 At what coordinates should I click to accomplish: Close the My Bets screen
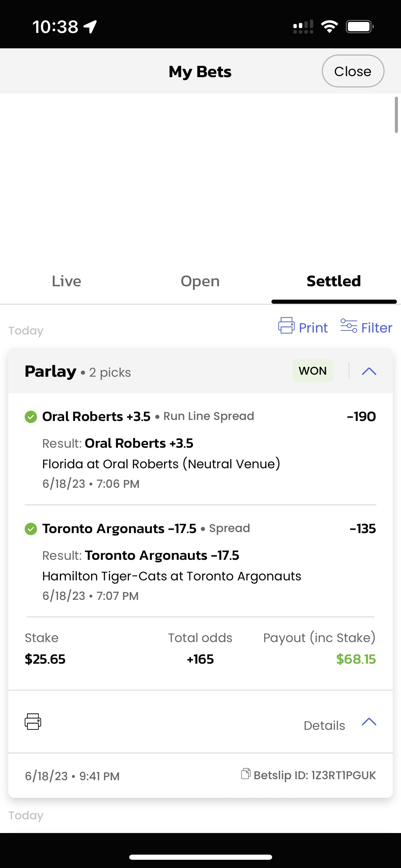[x=353, y=71]
